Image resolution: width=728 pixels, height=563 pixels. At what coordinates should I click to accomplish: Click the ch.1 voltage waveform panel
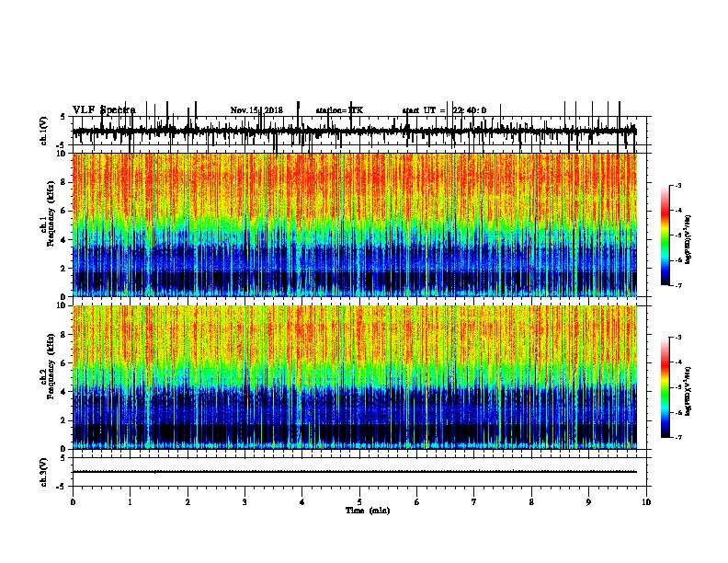[359, 131]
